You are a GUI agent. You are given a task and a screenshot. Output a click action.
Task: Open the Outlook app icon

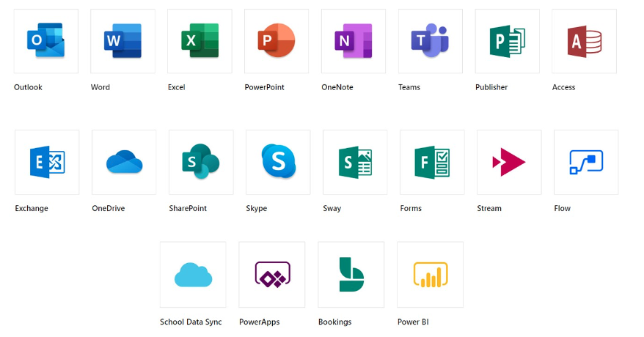point(45,41)
